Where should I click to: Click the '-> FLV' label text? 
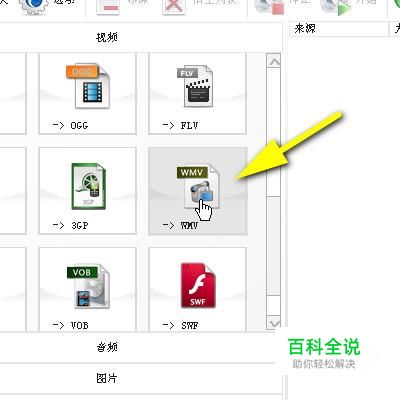180,126
